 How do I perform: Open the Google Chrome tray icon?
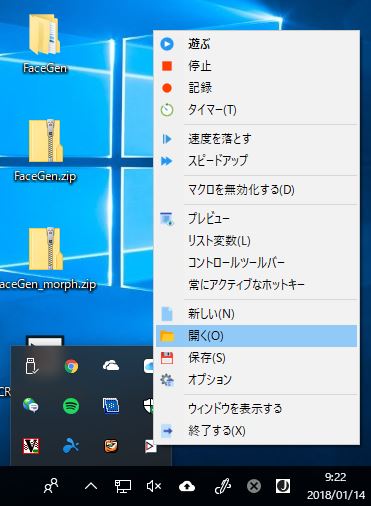point(71,366)
